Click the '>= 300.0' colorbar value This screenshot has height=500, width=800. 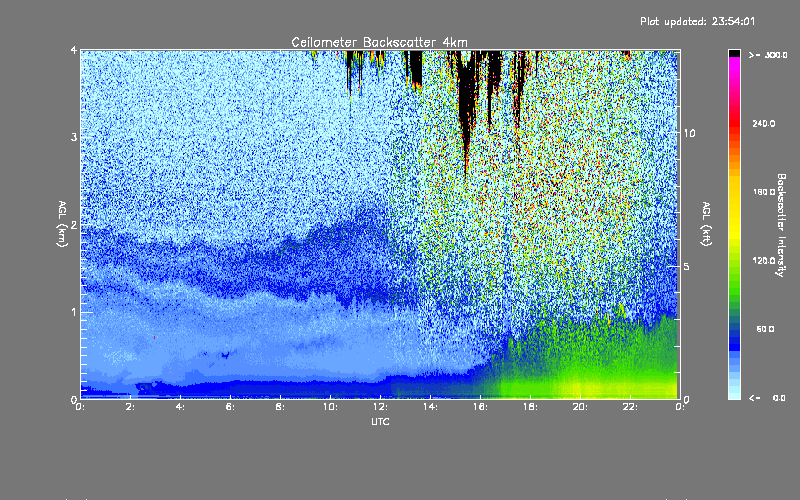click(x=768, y=55)
